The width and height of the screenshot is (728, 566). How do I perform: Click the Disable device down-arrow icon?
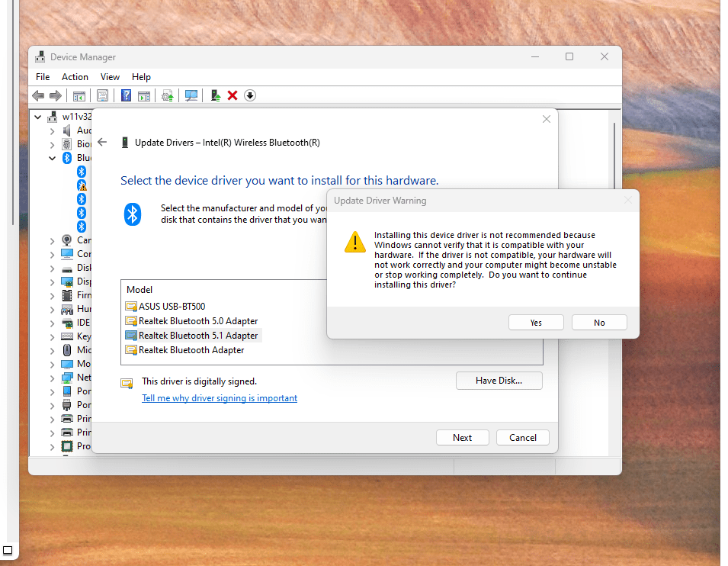click(250, 95)
